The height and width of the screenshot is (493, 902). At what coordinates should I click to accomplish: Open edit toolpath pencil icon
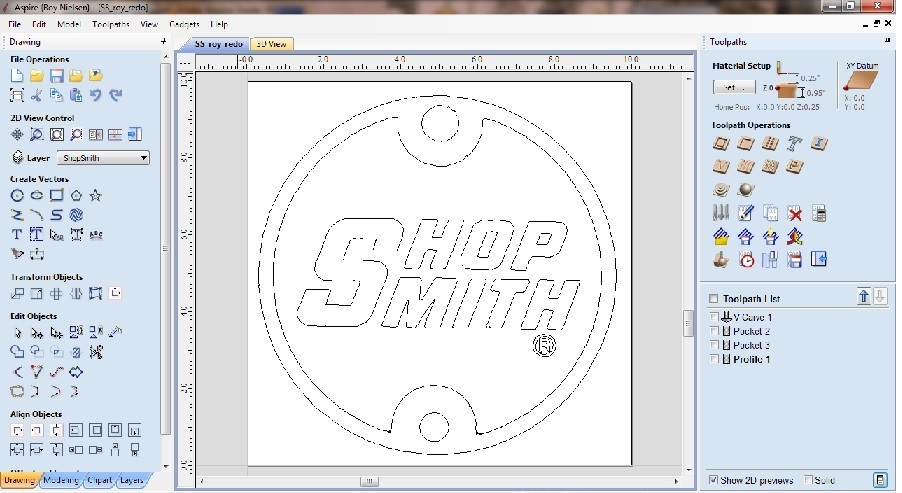[x=746, y=213]
